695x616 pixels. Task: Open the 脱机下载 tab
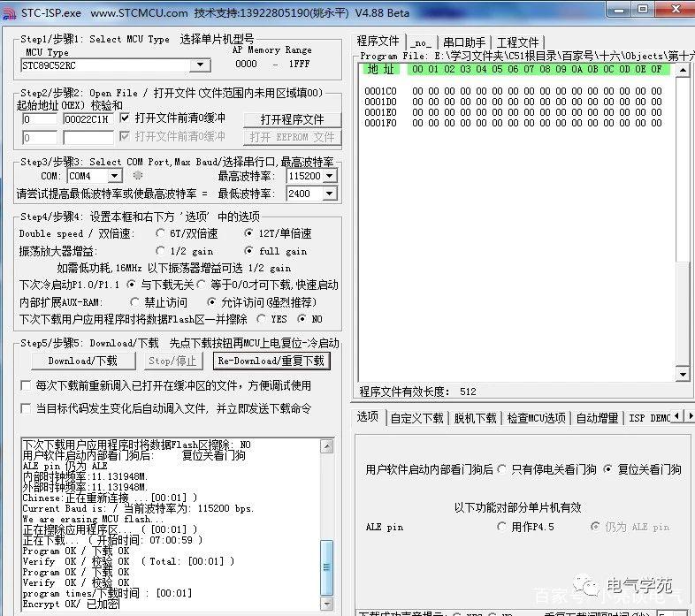point(475,418)
